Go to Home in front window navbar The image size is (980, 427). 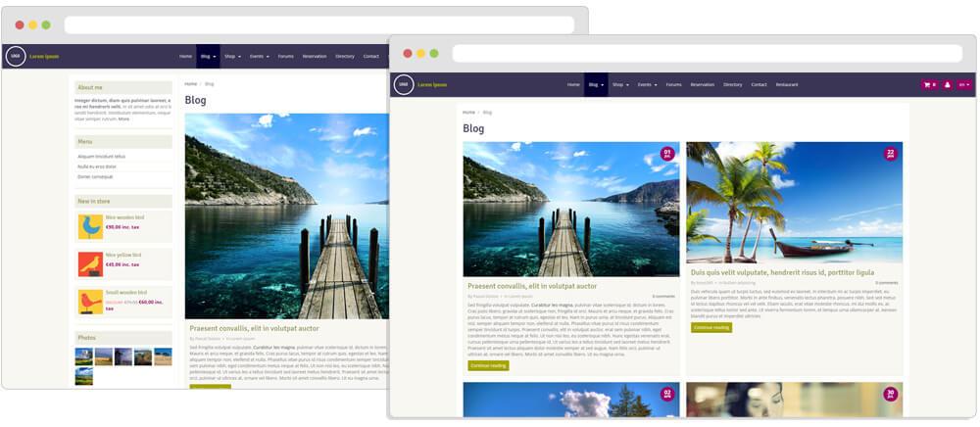(x=573, y=84)
